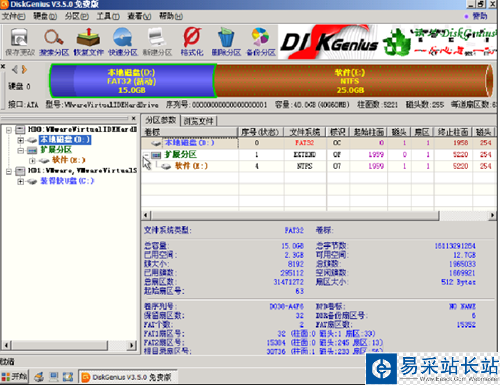The width and height of the screenshot is (500, 385).
Task: Click 本地磁盘(D:) row in partition table
Action: pos(318,143)
